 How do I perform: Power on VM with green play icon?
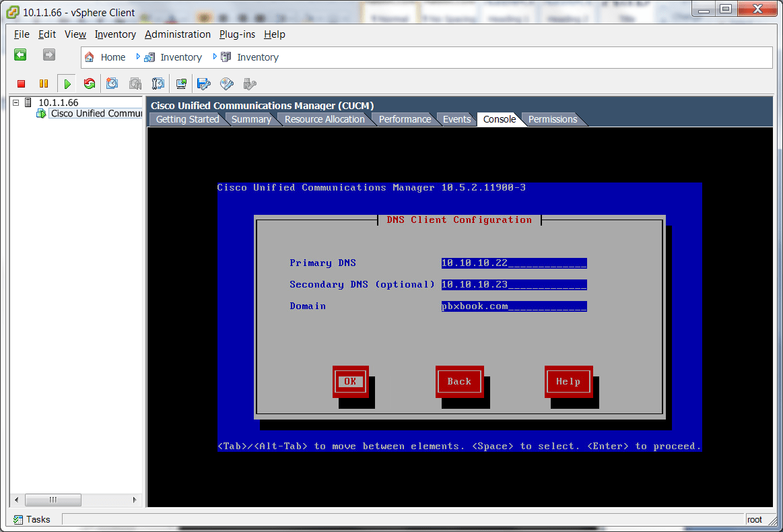67,84
